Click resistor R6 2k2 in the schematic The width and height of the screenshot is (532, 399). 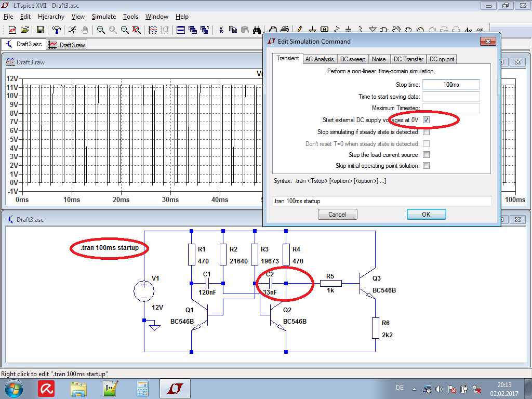pyautogui.click(x=375, y=328)
